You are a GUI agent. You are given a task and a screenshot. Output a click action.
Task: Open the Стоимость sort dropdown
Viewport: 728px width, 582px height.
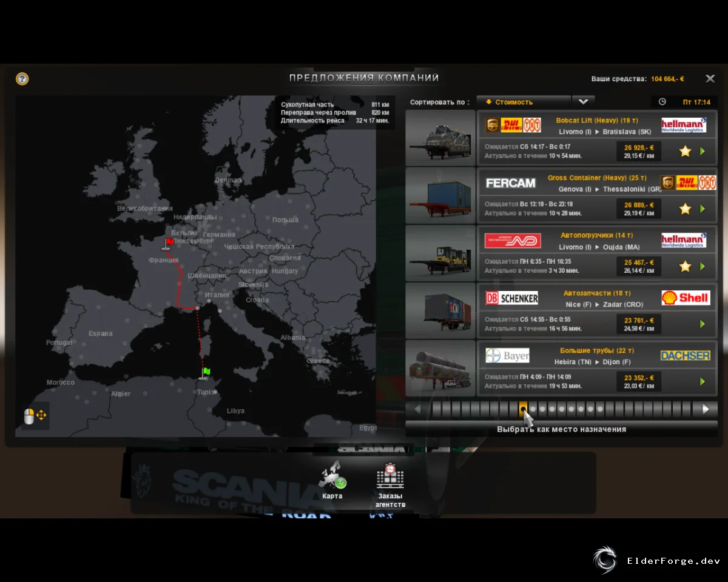pyautogui.click(x=524, y=102)
